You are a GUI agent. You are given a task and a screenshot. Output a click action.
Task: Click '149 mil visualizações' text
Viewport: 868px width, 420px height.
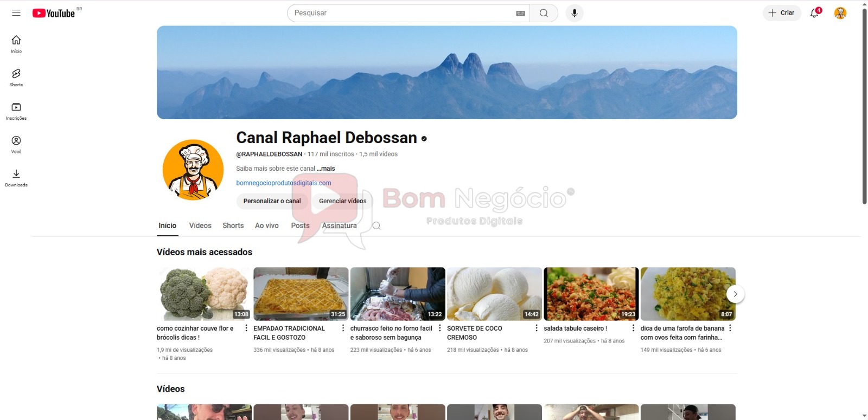[667, 350]
